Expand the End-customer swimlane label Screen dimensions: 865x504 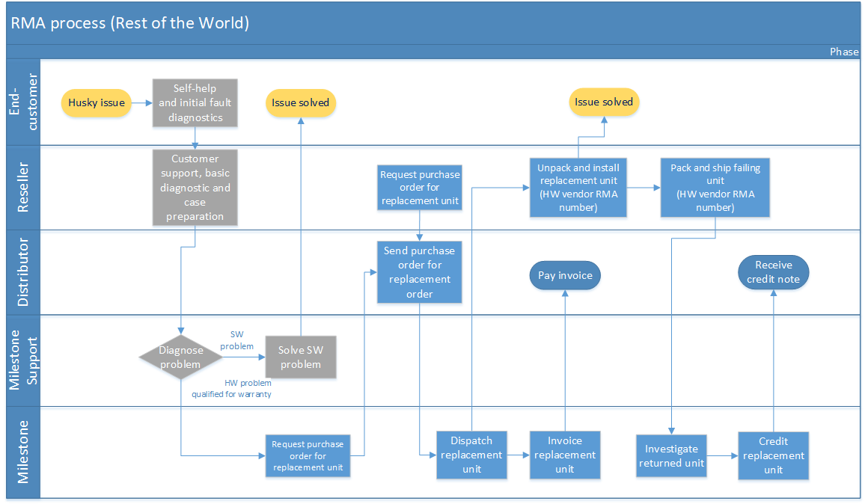pos(23,102)
